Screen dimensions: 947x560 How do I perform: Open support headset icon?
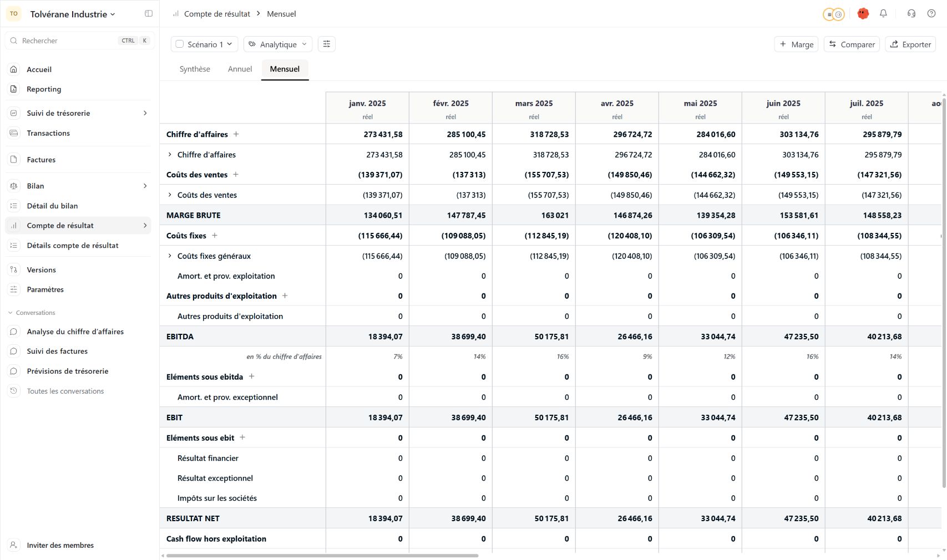pos(911,14)
